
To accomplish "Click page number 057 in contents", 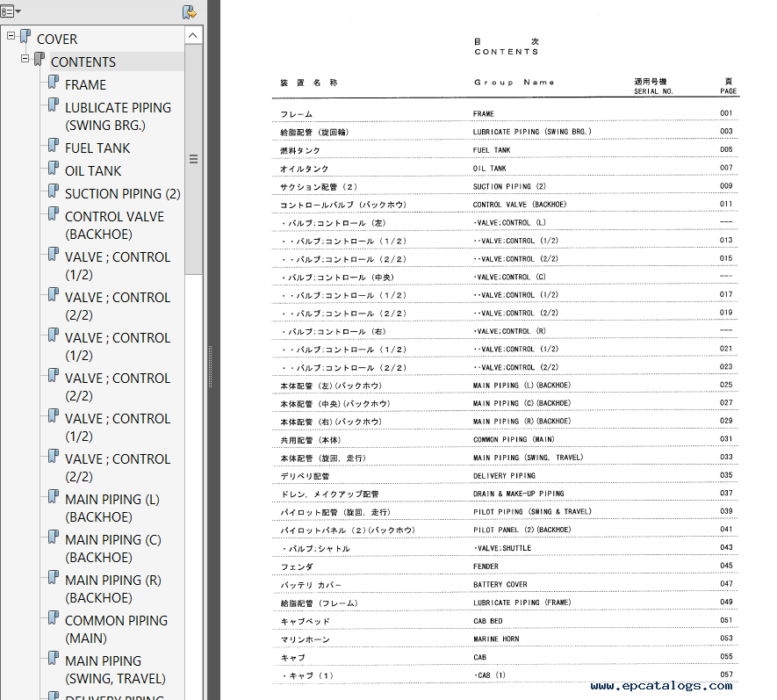I will pos(726,675).
